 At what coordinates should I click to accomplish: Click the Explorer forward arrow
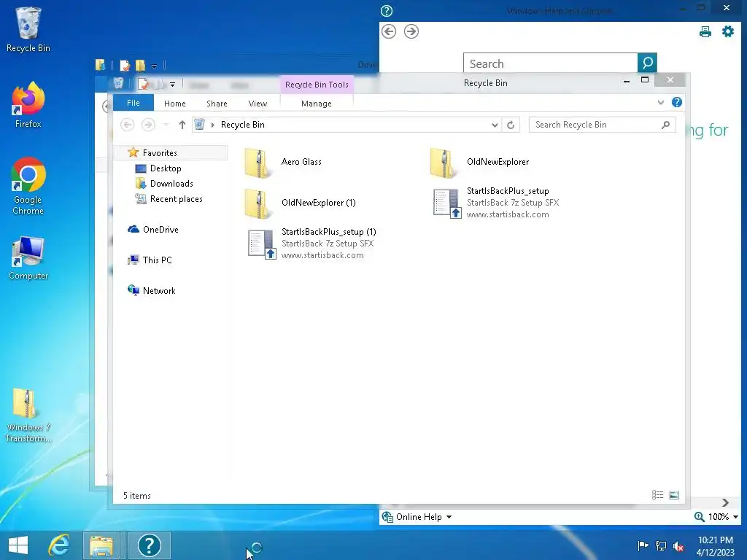tap(148, 125)
